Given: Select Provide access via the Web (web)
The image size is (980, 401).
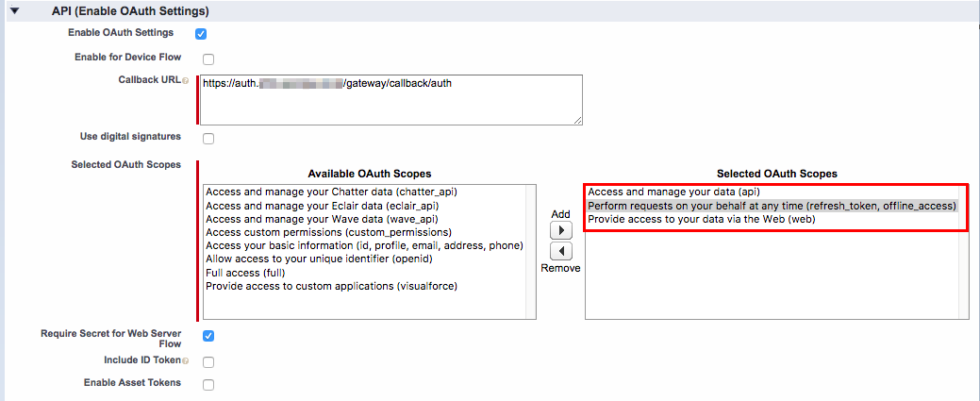Looking at the screenshot, I should pyautogui.click(x=772, y=220).
